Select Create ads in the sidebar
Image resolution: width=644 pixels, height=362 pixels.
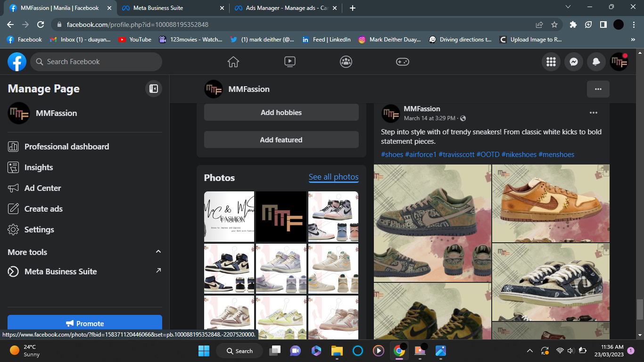tap(85, 209)
